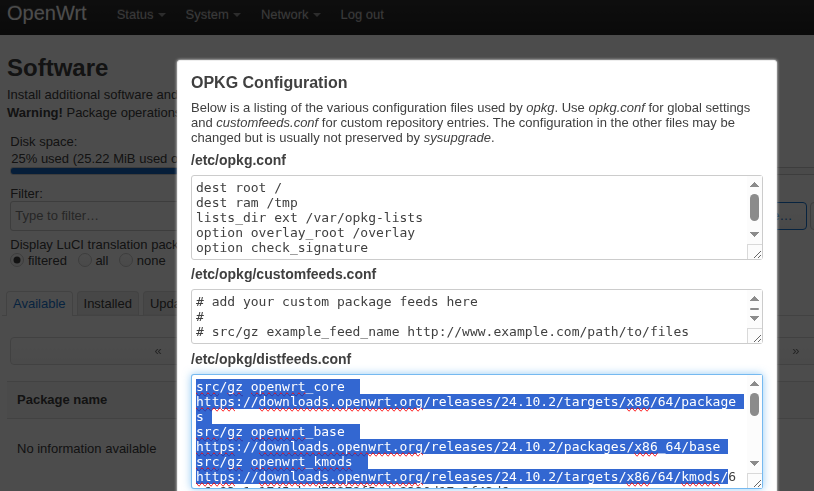814x491 pixels.
Task: Select the none radio button
Action: pos(126,261)
